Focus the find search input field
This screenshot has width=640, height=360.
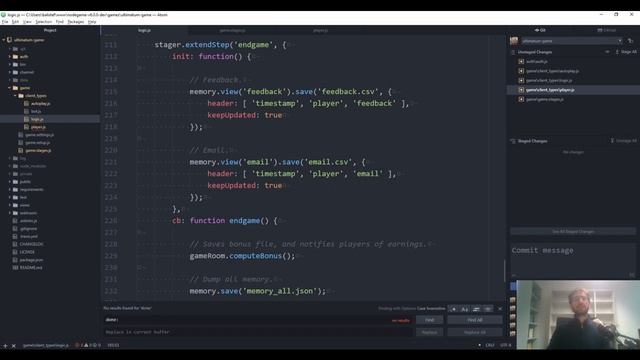click(258, 320)
